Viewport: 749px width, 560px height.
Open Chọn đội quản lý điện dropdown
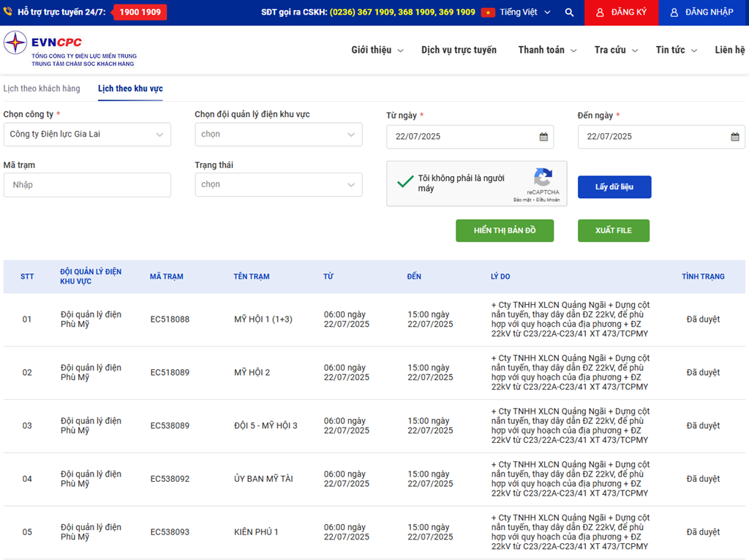(279, 135)
